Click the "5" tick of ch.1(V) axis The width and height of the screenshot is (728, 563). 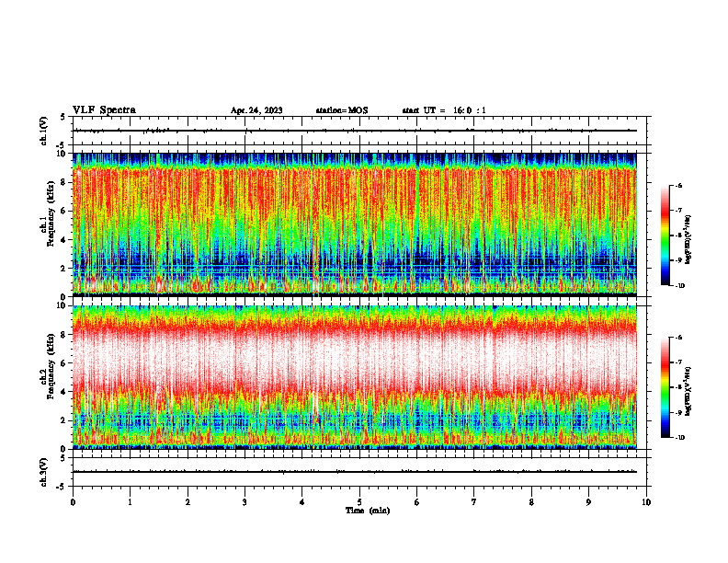pos(64,118)
